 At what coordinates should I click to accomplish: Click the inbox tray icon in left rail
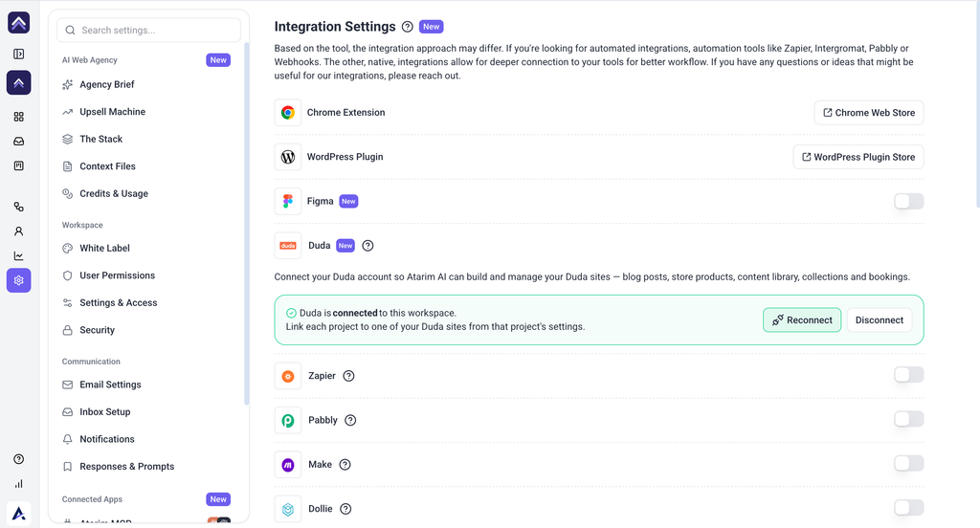19,142
